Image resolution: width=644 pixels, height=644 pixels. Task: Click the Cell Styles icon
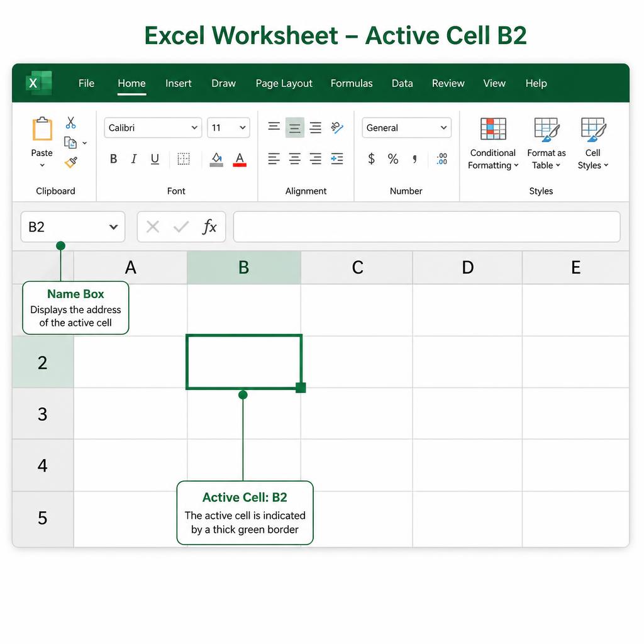593,130
